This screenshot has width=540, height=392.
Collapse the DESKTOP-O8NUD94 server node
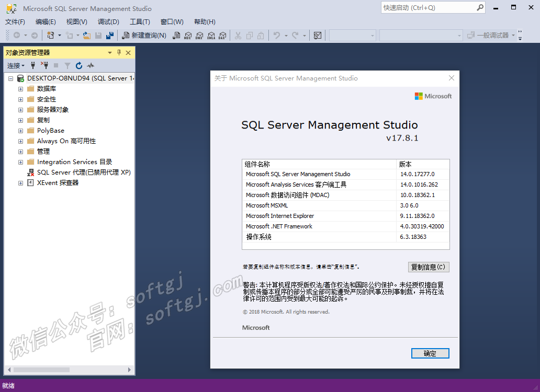point(10,78)
